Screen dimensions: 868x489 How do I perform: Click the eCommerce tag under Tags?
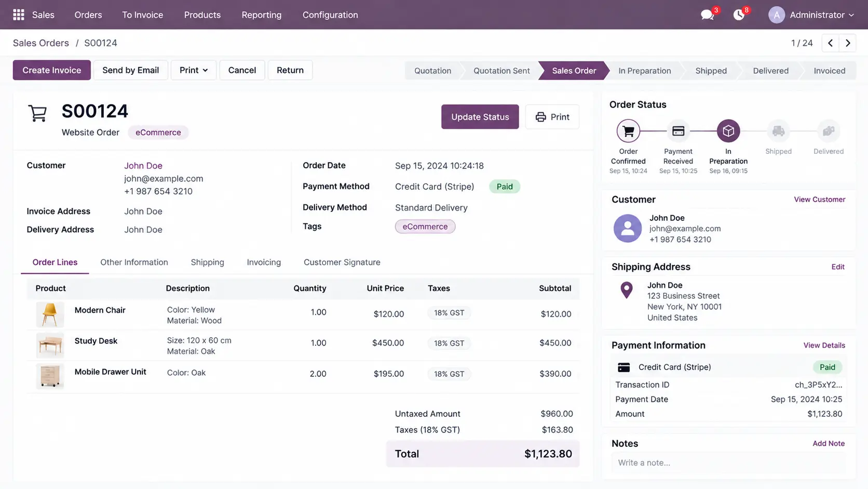click(425, 227)
